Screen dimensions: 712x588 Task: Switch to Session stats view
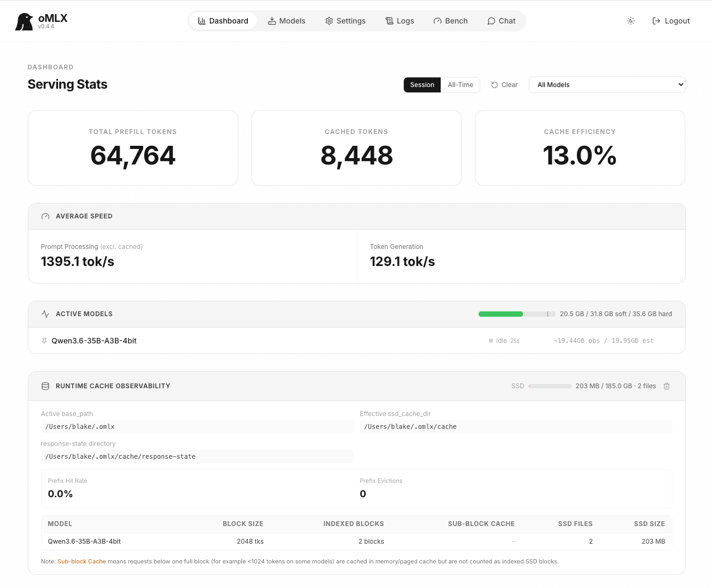(x=422, y=85)
